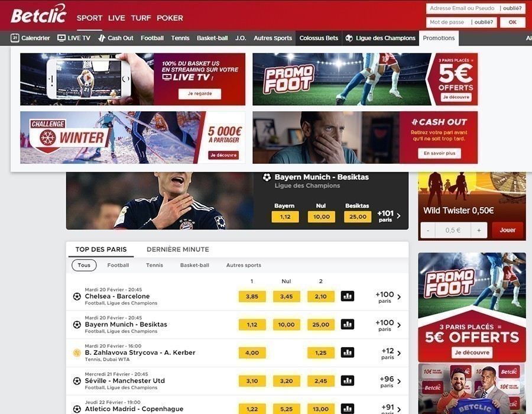Open J.O. in the navigation bar
This screenshot has height=414, width=532.
[241, 38]
